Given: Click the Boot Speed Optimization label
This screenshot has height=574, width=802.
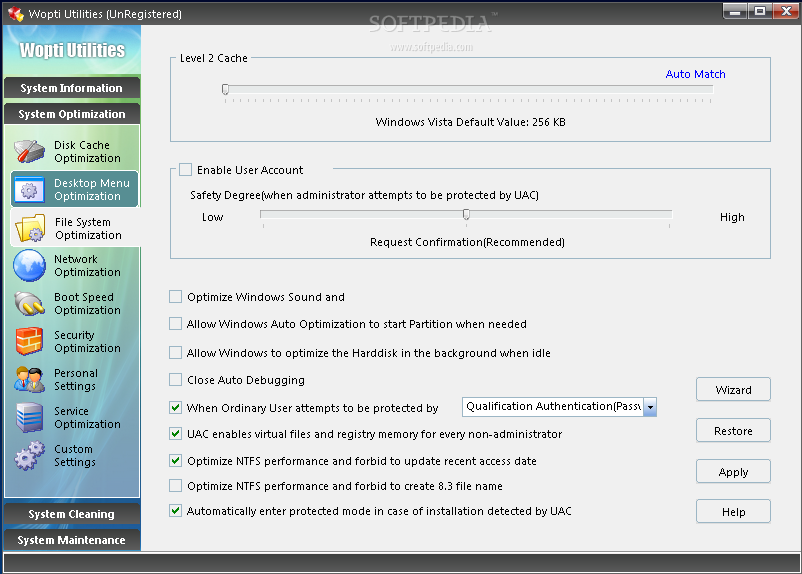Looking at the screenshot, I should [87, 303].
